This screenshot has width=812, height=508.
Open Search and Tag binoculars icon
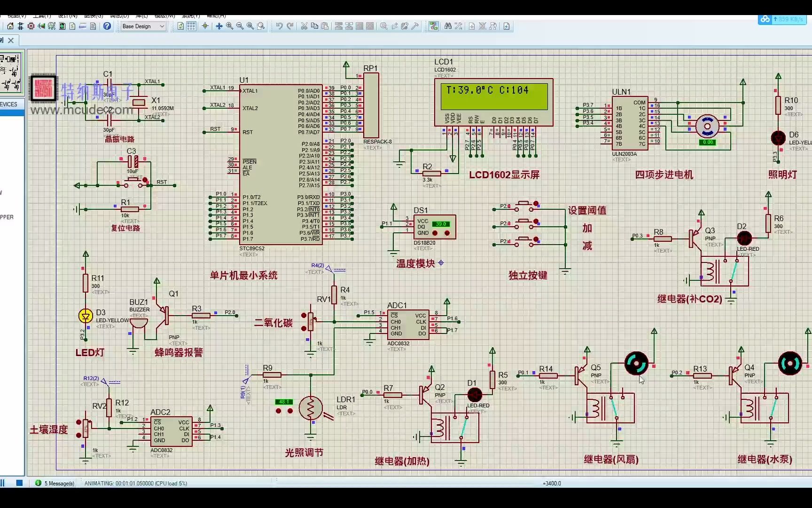pos(448,26)
